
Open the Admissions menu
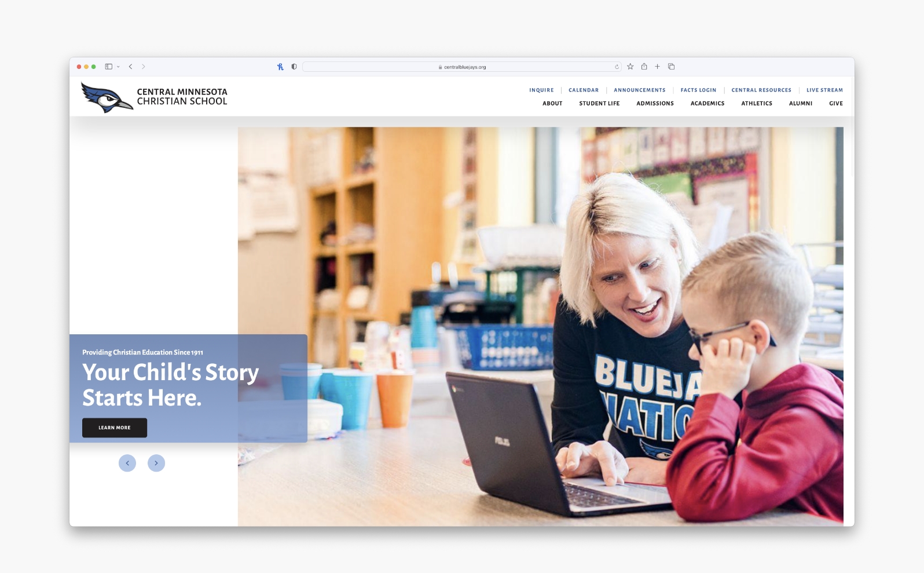click(655, 103)
